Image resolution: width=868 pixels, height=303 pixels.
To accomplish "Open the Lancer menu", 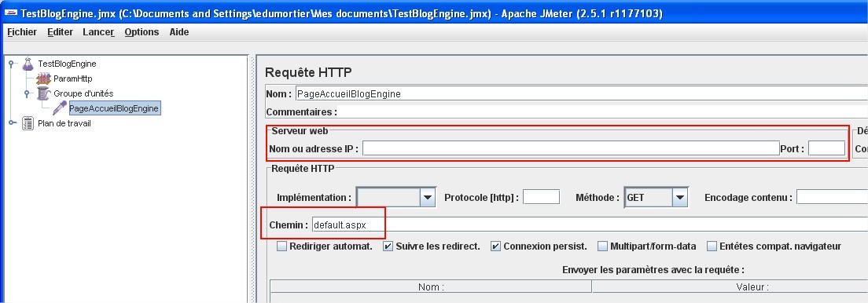I will click(x=98, y=32).
